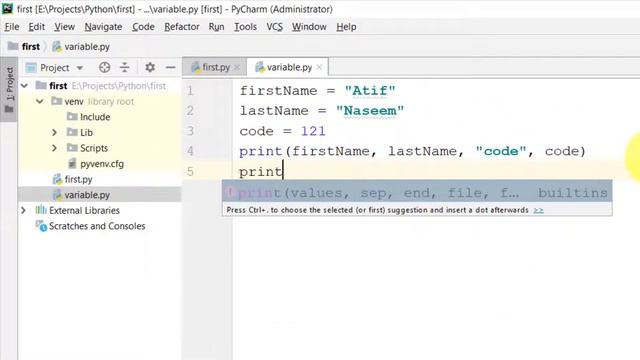The height and width of the screenshot is (360, 640).
Task: Click the '>>' link in completion hint
Action: tap(538, 210)
